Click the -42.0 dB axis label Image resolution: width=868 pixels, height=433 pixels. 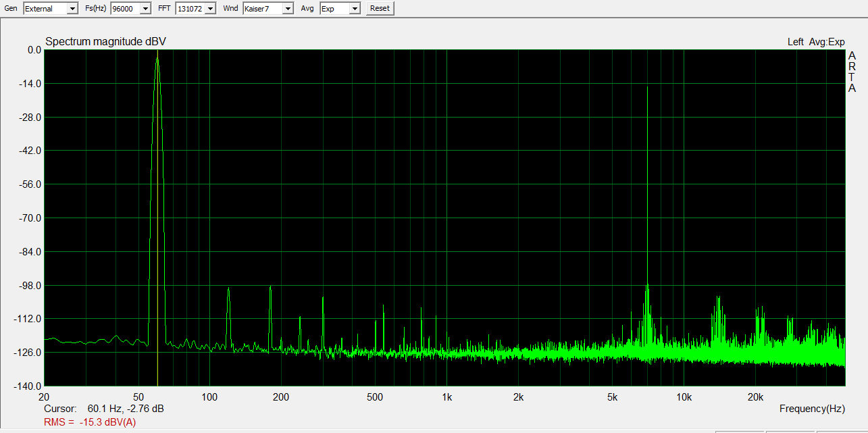tap(32, 151)
